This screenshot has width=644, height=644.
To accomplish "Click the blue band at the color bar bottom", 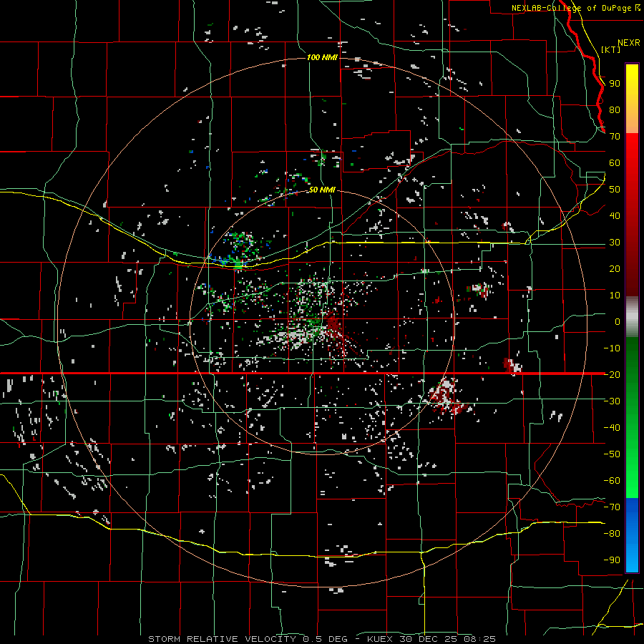I will tap(632, 535).
